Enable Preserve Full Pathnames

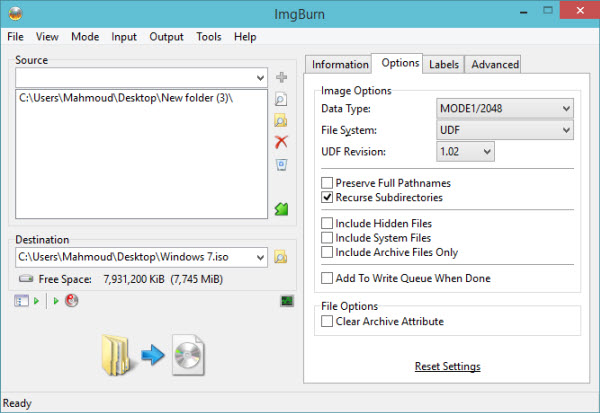[x=327, y=183]
